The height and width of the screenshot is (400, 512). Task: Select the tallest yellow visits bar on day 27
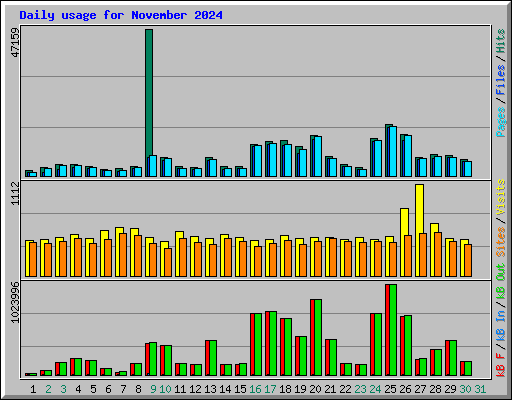point(420,209)
